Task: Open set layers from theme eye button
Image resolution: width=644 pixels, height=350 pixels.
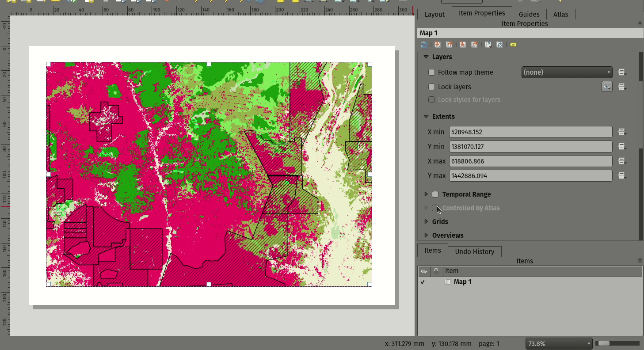Action: [x=607, y=87]
